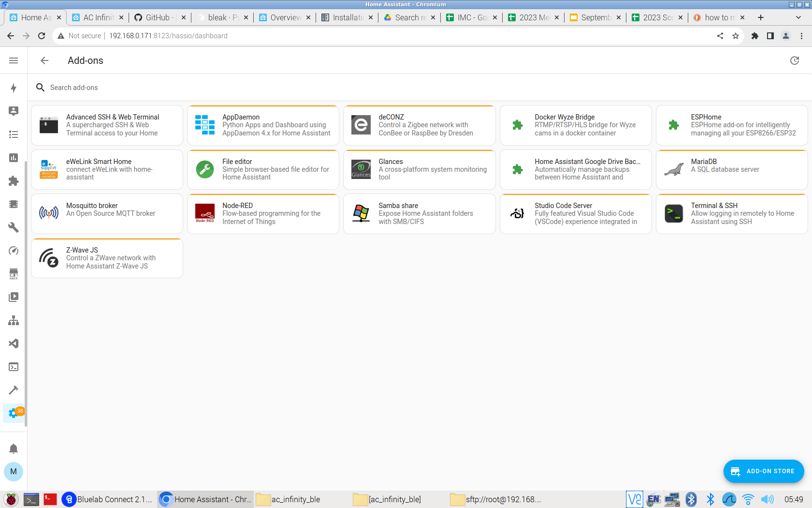The height and width of the screenshot is (508, 812).
Task: Open the ESPHome add-on card
Action: 732,125
